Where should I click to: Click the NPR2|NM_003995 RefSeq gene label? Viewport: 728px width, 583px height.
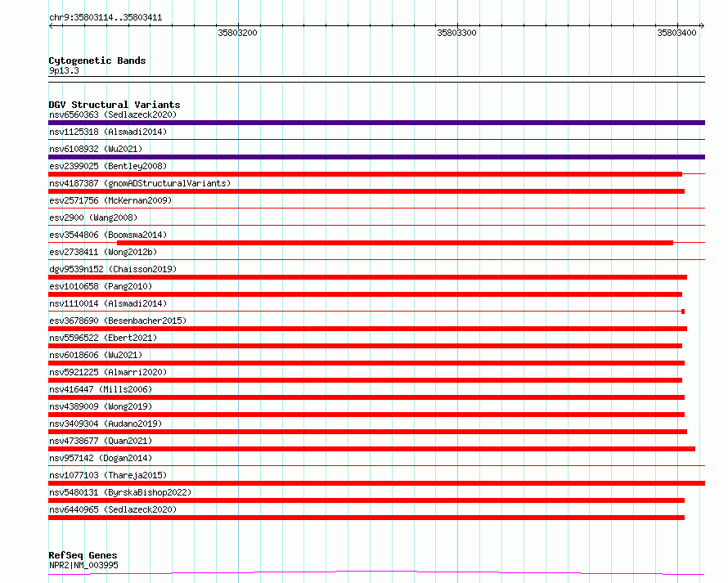tap(83, 565)
